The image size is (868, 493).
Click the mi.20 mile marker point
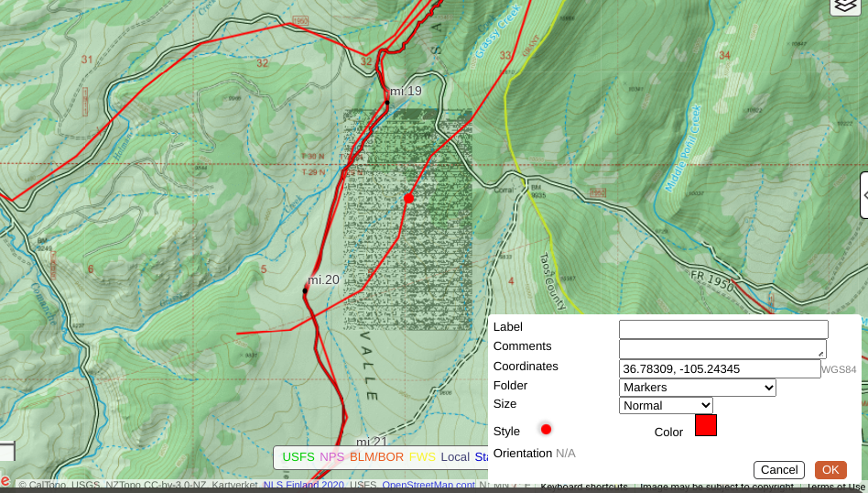[305, 291]
